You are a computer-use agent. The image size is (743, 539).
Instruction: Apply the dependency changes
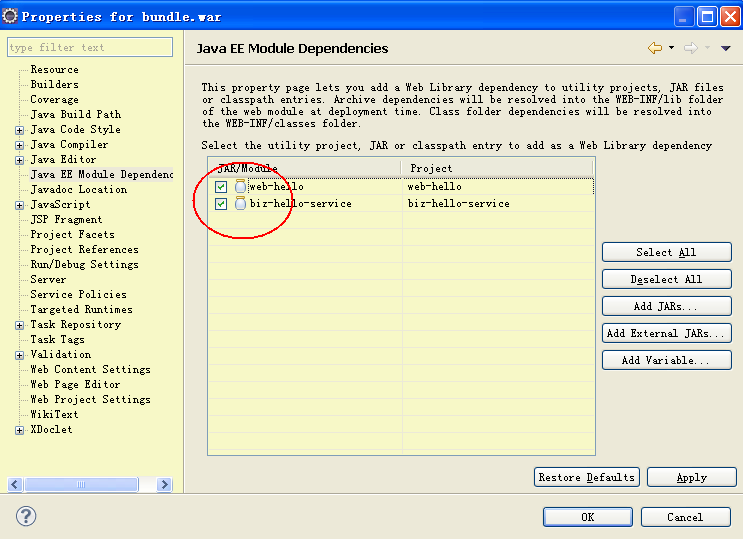(692, 477)
